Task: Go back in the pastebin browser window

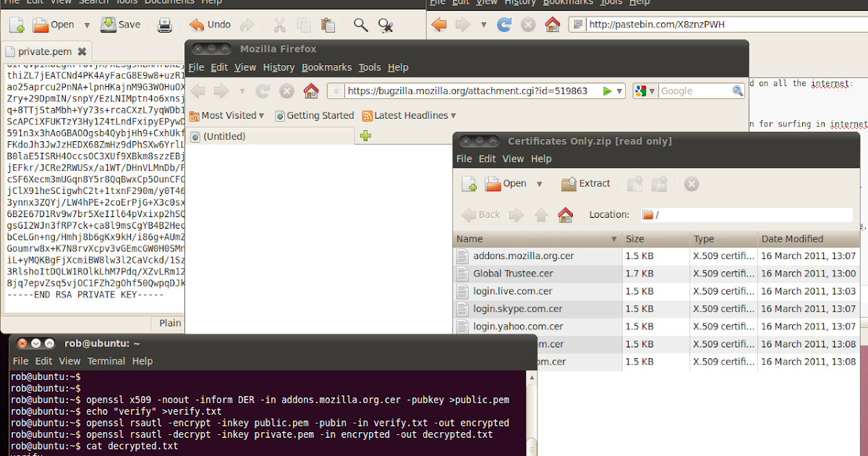Action: (438, 25)
